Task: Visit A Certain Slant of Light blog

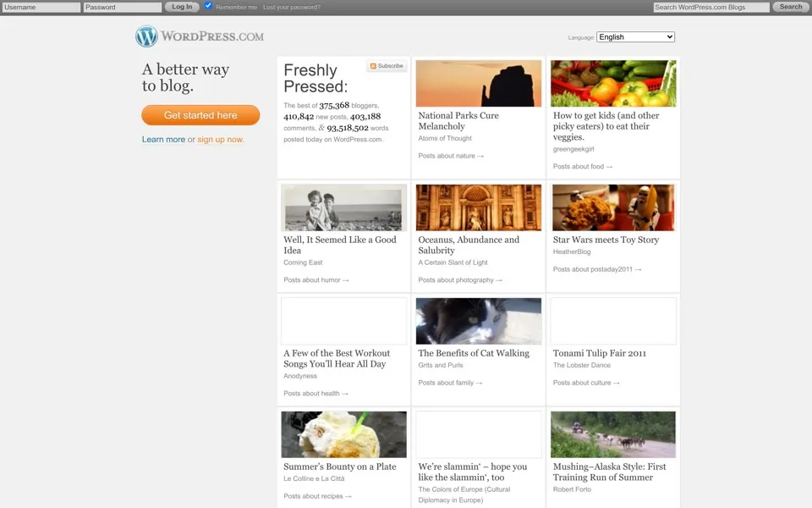Action: [453, 262]
